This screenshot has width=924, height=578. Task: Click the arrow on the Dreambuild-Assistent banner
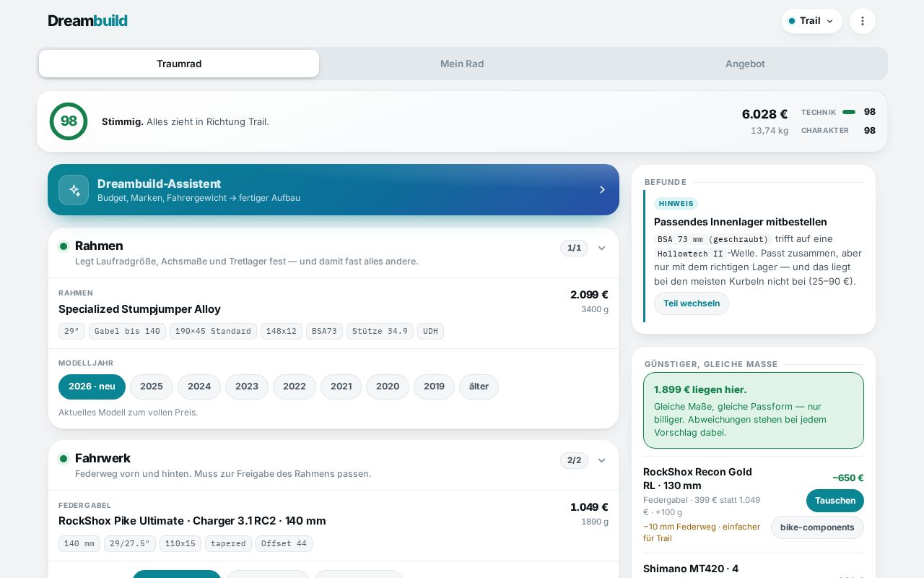[x=602, y=190]
